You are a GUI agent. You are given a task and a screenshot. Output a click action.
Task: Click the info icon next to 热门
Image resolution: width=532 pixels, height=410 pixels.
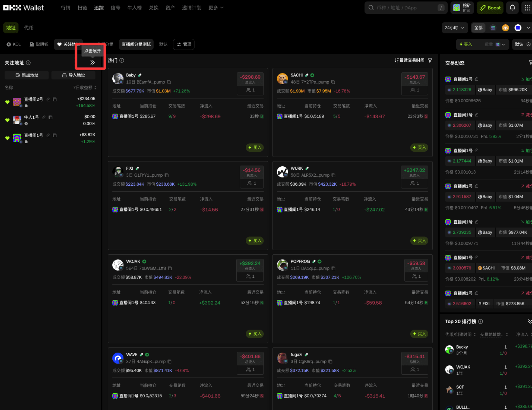point(122,60)
